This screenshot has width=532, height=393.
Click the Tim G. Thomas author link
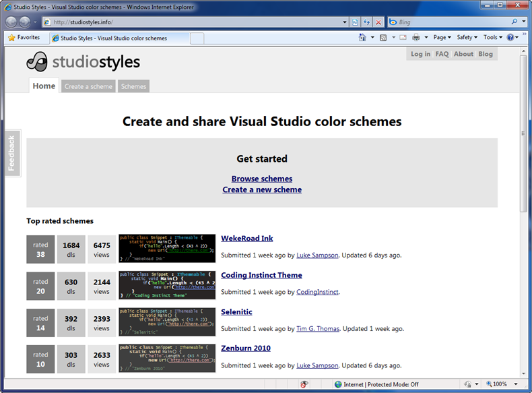pos(318,328)
